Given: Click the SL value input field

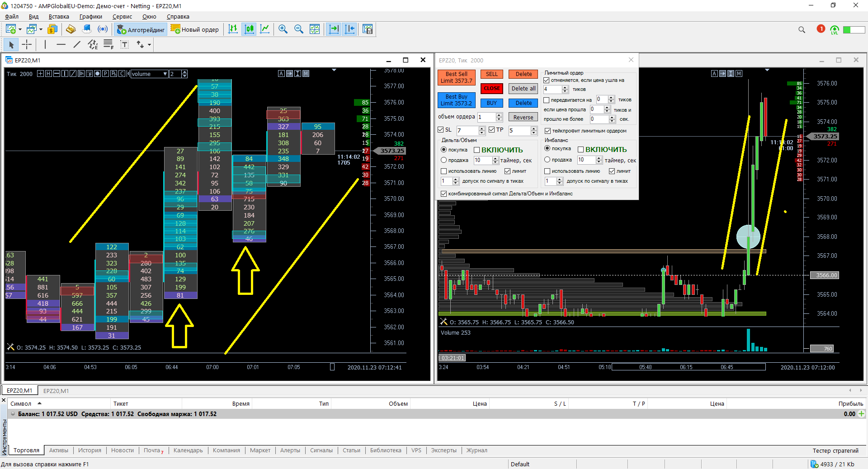Looking at the screenshot, I should click(467, 131).
